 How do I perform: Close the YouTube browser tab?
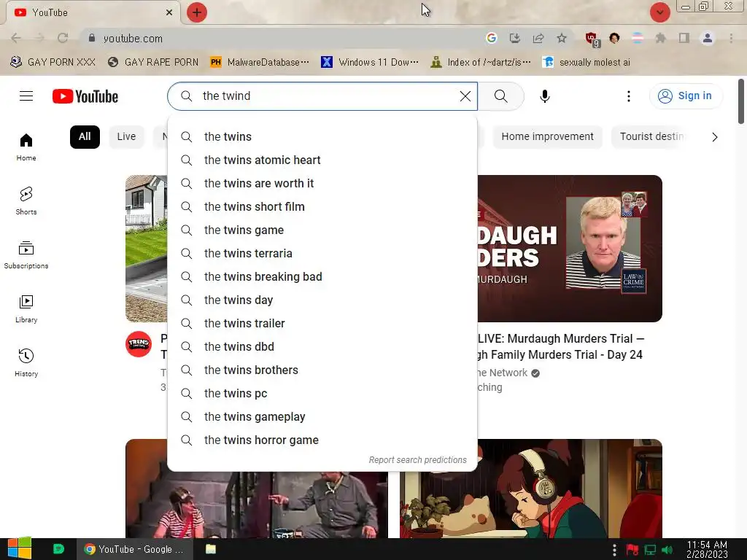169,13
